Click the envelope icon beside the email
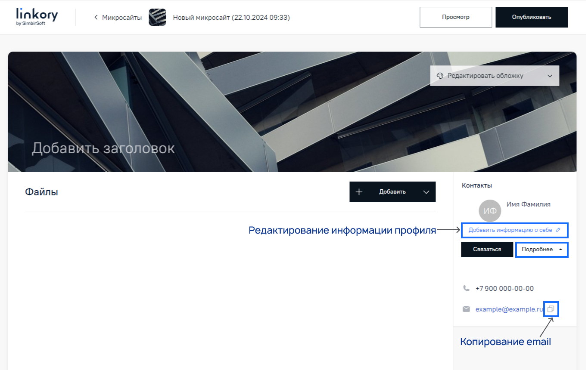 tap(467, 309)
